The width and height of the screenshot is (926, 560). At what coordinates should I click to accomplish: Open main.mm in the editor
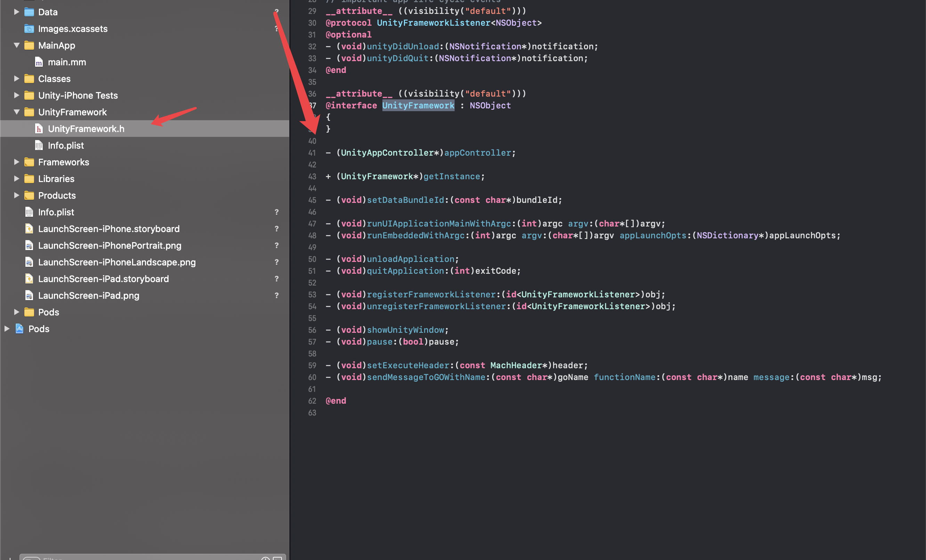click(67, 62)
